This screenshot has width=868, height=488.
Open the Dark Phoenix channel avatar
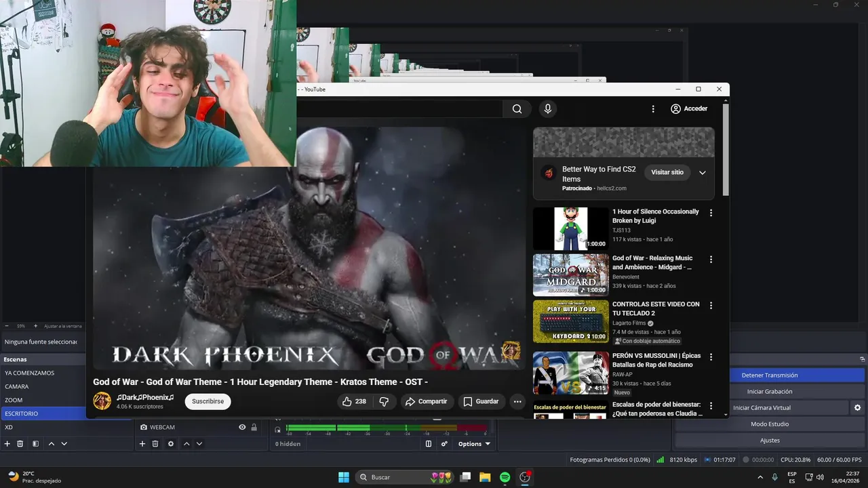[x=102, y=401]
